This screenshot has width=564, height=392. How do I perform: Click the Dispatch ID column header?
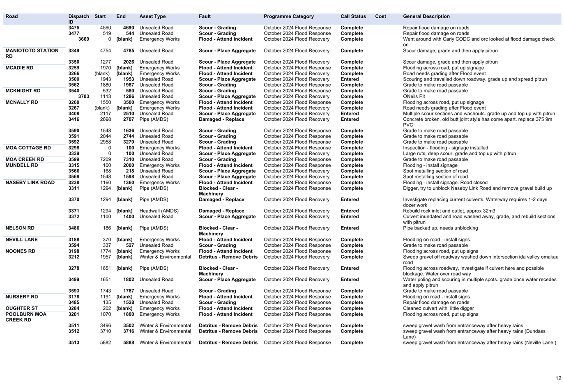(x=78, y=19)
